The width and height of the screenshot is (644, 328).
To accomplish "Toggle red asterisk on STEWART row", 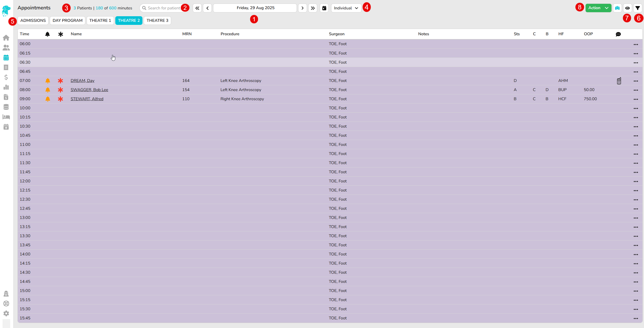I will (60, 99).
